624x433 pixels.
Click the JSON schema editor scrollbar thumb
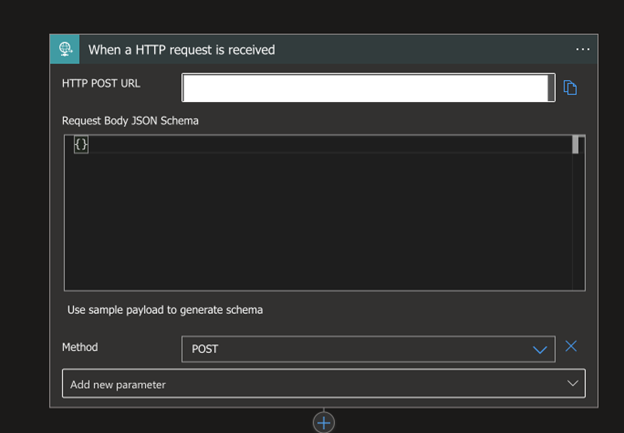(576, 145)
